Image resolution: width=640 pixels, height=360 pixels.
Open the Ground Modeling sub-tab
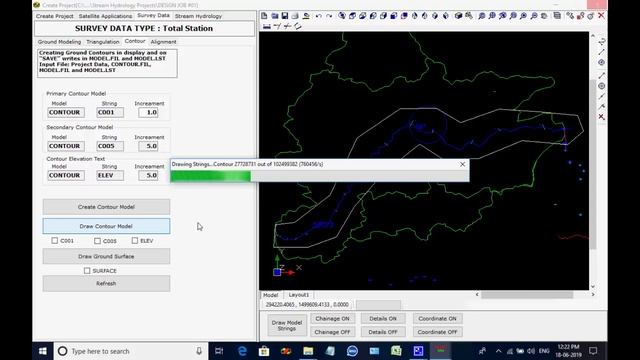[x=59, y=42]
